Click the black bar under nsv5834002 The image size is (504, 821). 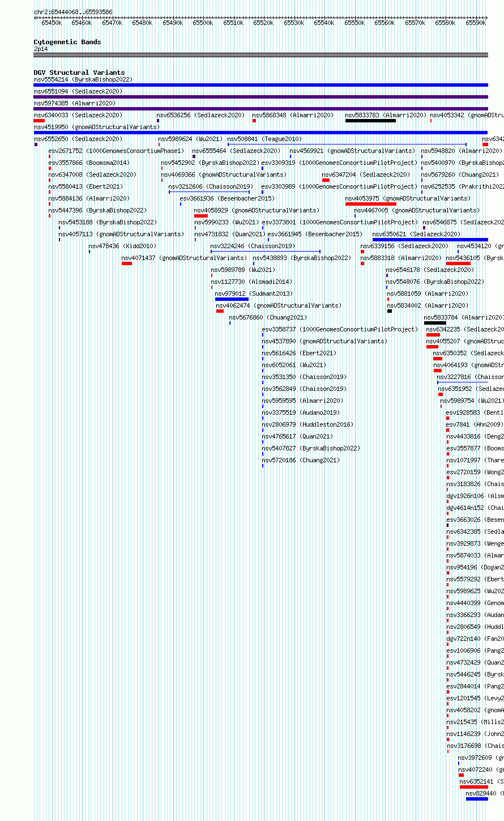[x=390, y=311]
